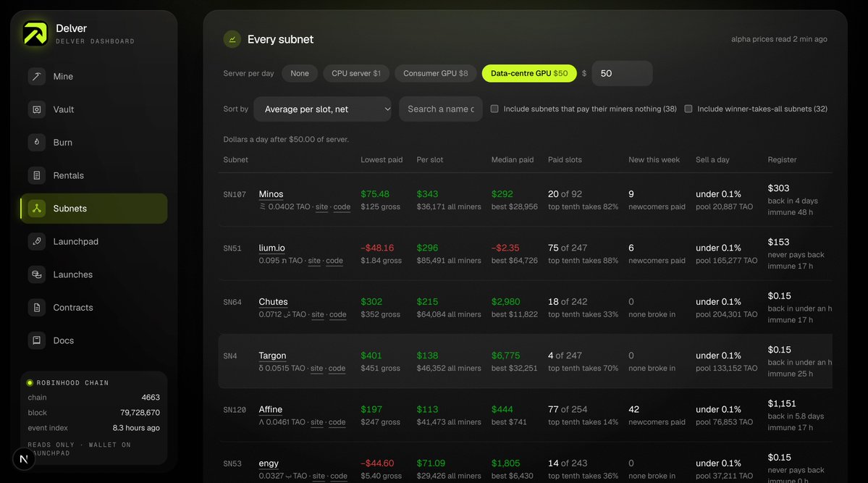Click the -$48.16 lowest paid value

tap(377, 248)
